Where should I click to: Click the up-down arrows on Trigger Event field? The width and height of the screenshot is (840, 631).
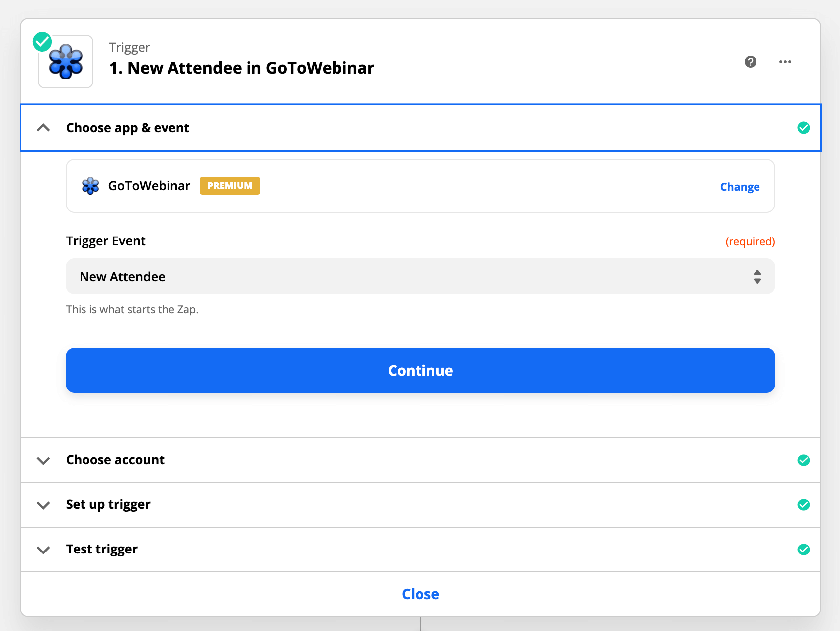pos(757,277)
